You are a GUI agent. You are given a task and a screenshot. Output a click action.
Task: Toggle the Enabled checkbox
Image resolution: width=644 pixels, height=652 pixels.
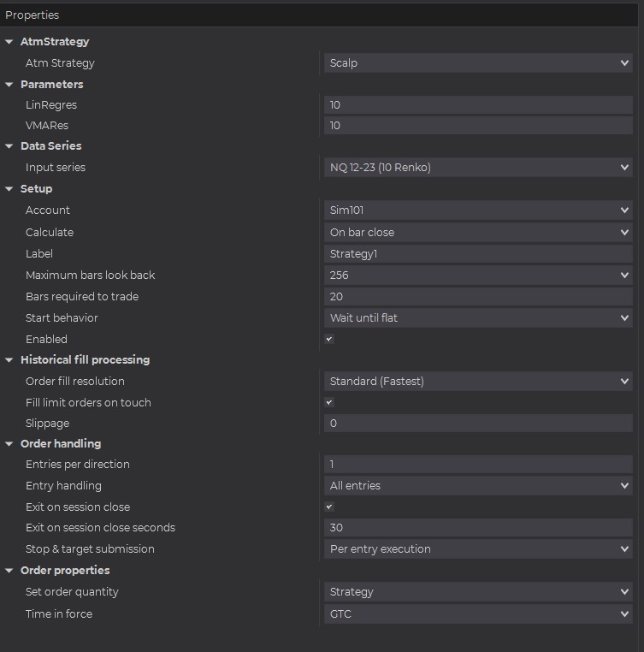click(x=329, y=339)
